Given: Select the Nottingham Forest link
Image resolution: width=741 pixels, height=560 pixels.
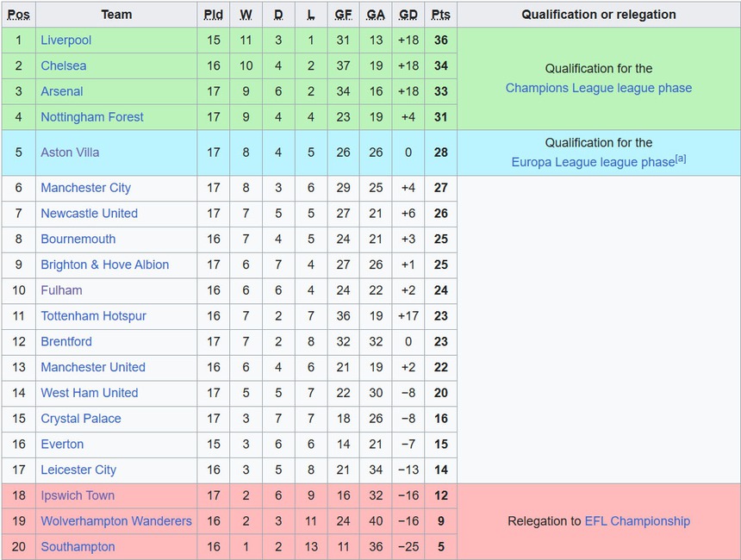Looking at the screenshot, I should click(x=92, y=117).
